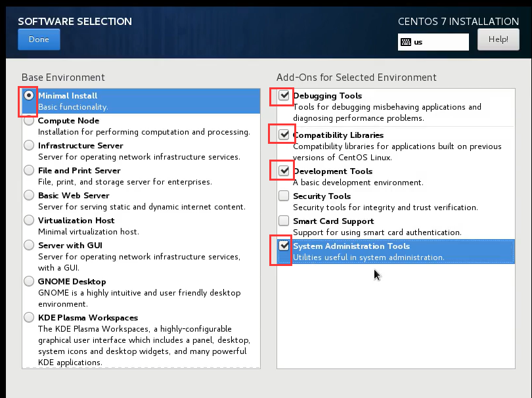This screenshot has width=532, height=398.
Task: Enable Security Tools checkbox
Action: [x=284, y=196]
